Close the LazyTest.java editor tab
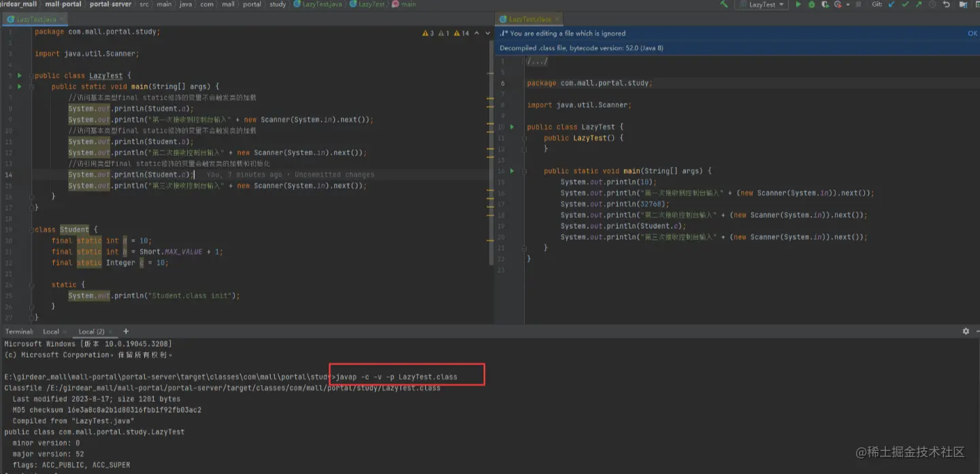This screenshot has height=474, width=980. coord(63,20)
